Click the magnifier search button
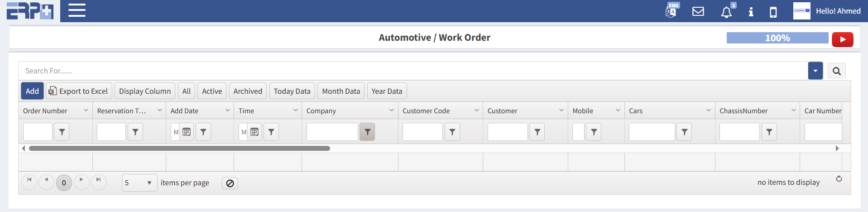 836,71
